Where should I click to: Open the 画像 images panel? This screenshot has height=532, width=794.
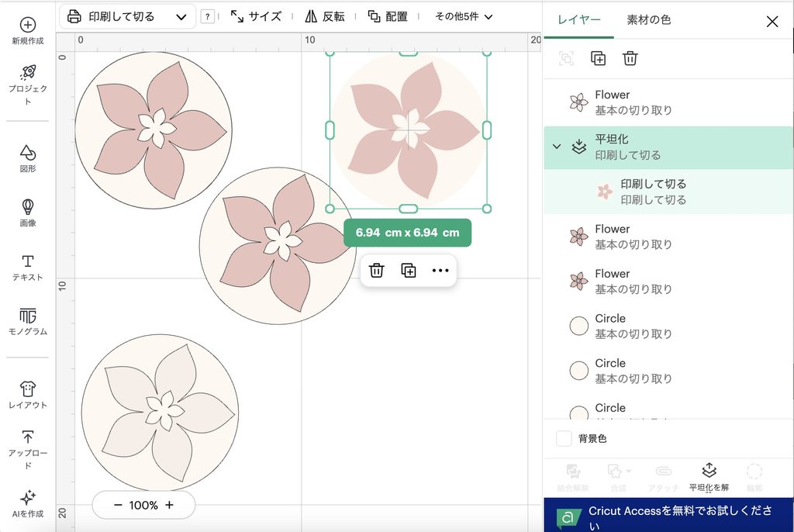(27, 212)
